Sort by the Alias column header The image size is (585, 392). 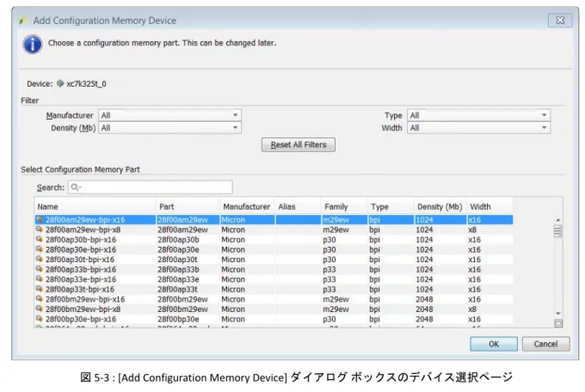pos(298,206)
